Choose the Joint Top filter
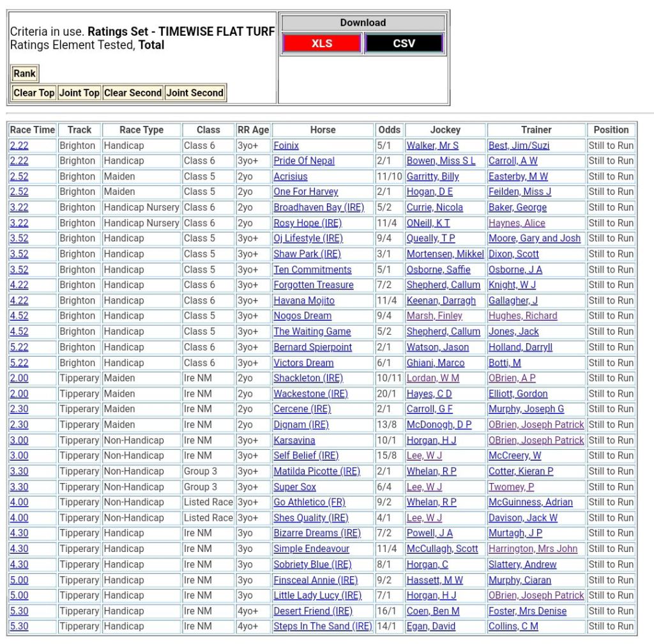654x644 pixels. coord(79,93)
